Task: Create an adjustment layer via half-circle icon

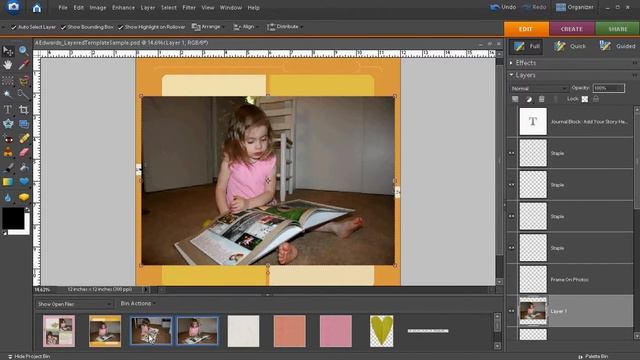Action: [x=529, y=99]
